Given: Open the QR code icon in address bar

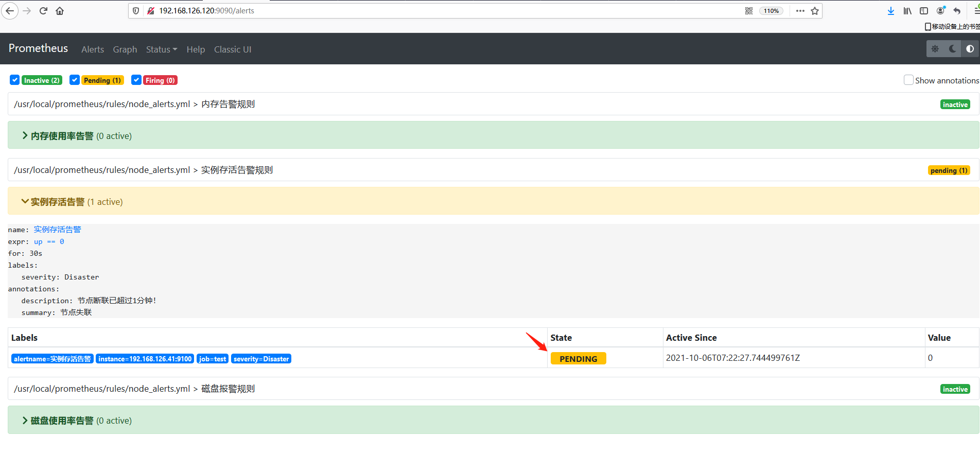Looking at the screenshot, I should pos(749,11).
